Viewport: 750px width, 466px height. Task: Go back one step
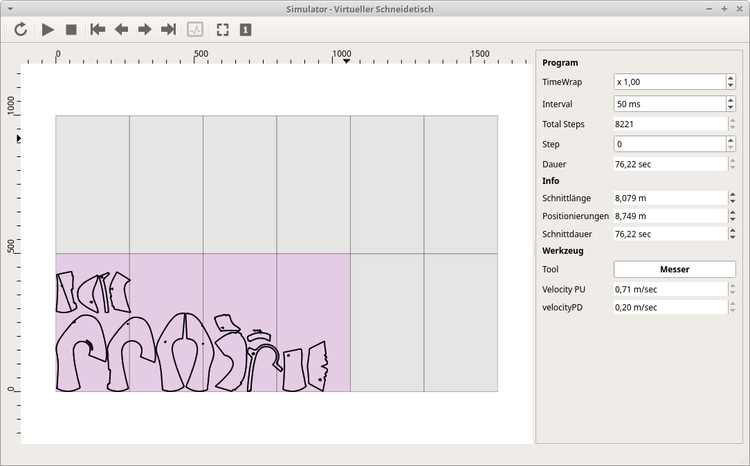121,30
